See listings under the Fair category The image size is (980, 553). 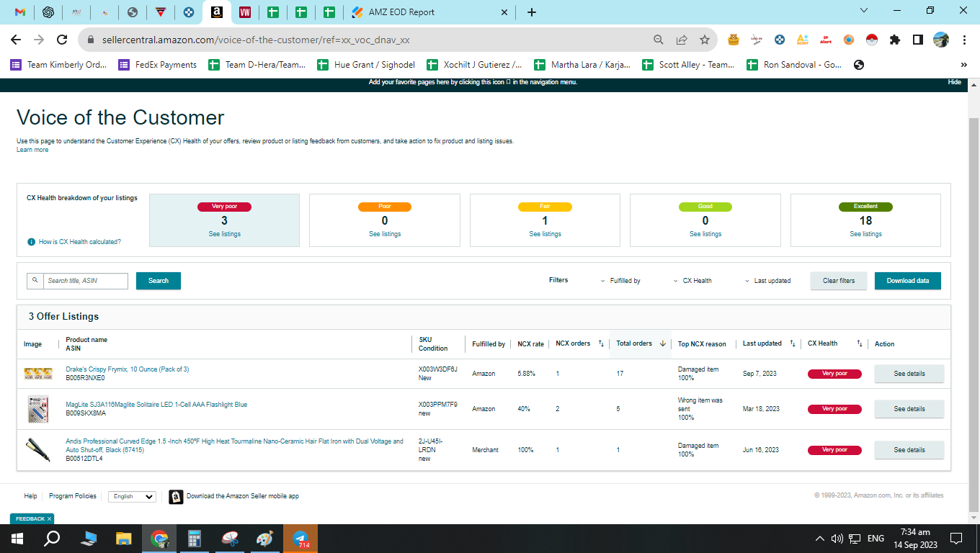pos(545,234)
